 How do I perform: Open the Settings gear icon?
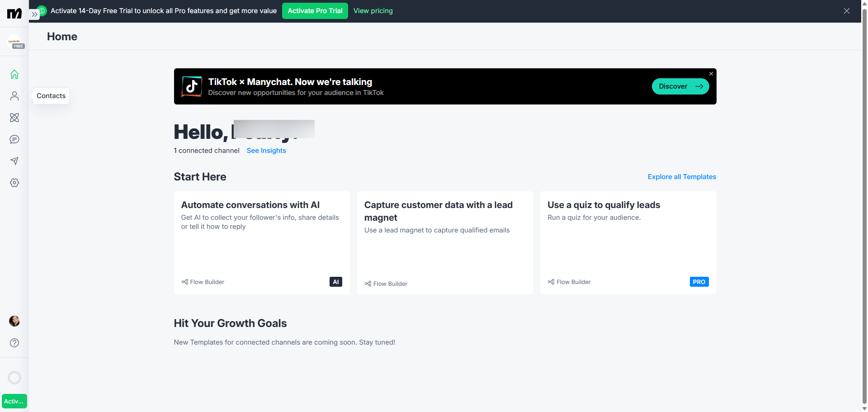[14, 183]
